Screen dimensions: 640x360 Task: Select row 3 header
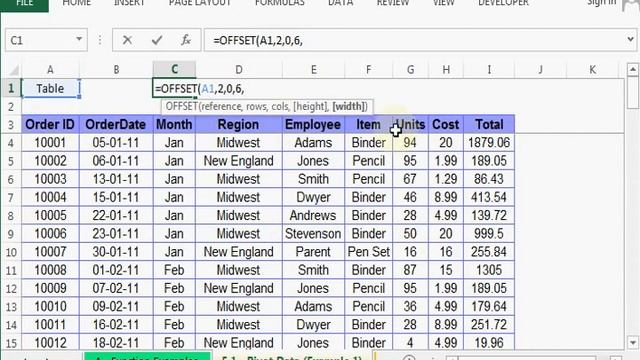(11, 124)
